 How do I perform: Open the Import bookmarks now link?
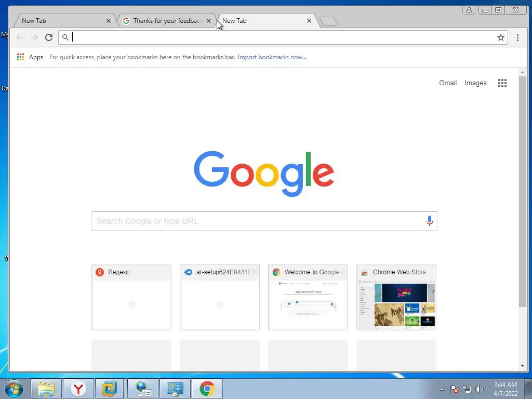(x=272, y=57)
